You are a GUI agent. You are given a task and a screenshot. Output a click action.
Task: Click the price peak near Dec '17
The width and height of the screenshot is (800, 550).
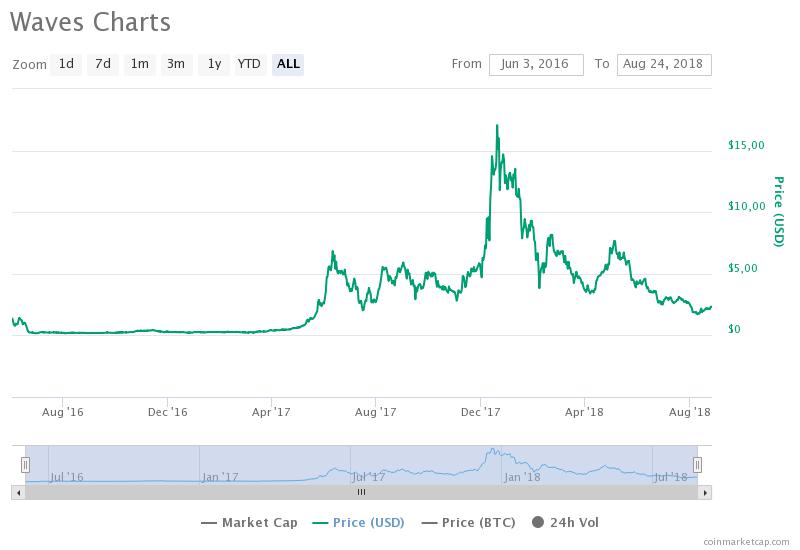497,126
